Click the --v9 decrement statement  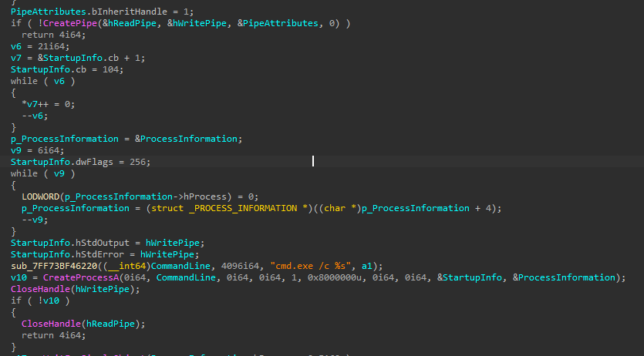coord(35,220)
